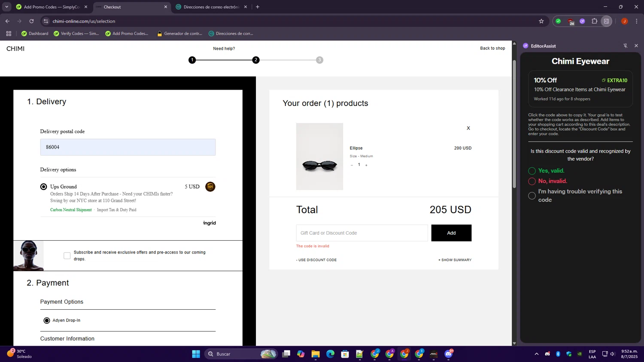Click the ingrid logo under delivery options
644x362 pixels.
(x=210, y=223)
